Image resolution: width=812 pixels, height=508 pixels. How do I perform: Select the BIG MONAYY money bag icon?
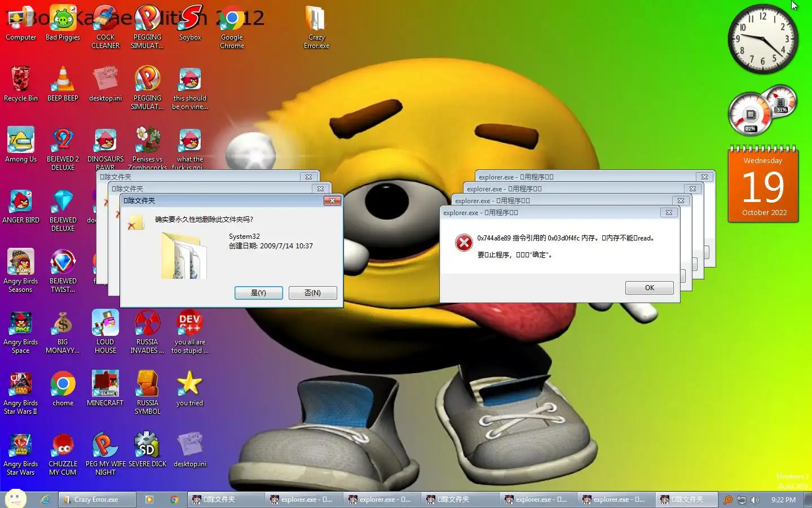63,332
